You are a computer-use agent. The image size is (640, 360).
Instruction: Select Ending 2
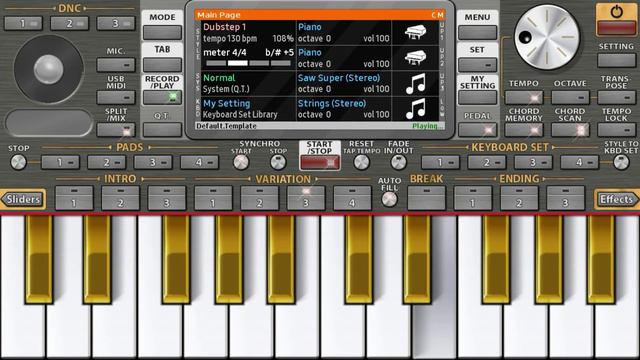(519, 198)
